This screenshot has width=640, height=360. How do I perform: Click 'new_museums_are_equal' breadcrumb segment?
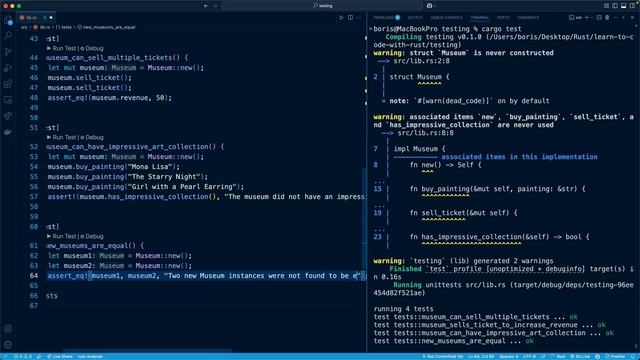(107, 27)
